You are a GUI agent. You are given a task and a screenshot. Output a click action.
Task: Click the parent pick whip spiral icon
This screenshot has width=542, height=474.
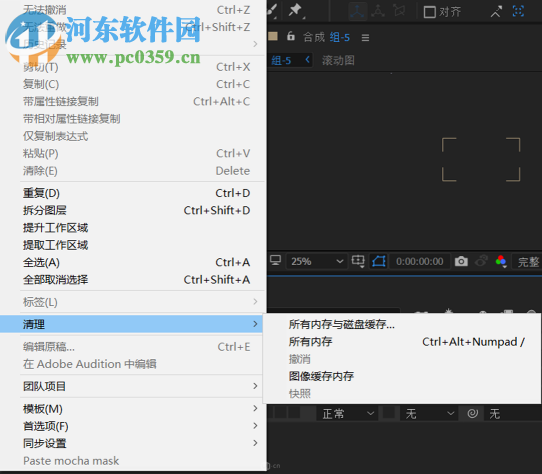tap(473, 413)
